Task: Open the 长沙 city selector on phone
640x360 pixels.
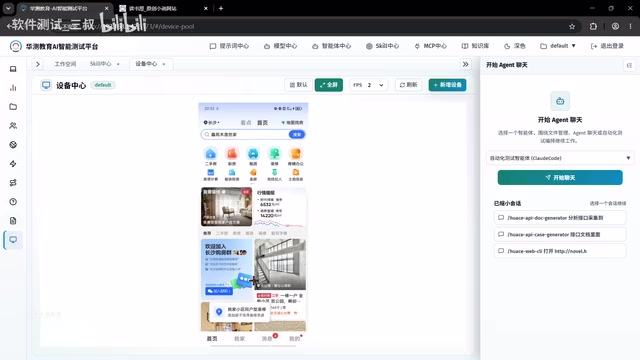Action: 211,122
